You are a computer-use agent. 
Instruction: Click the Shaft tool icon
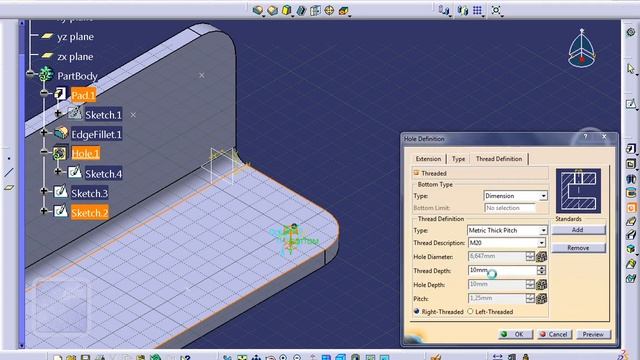coord(631,178)
